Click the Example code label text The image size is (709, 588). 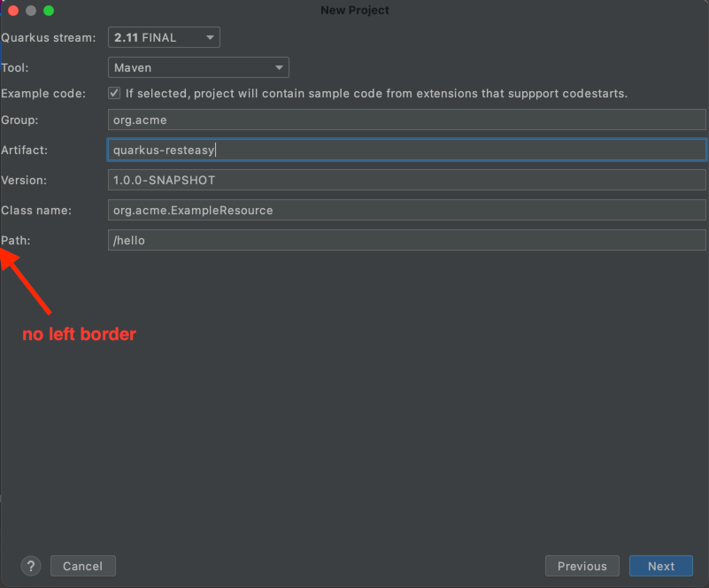coord(43,93)
